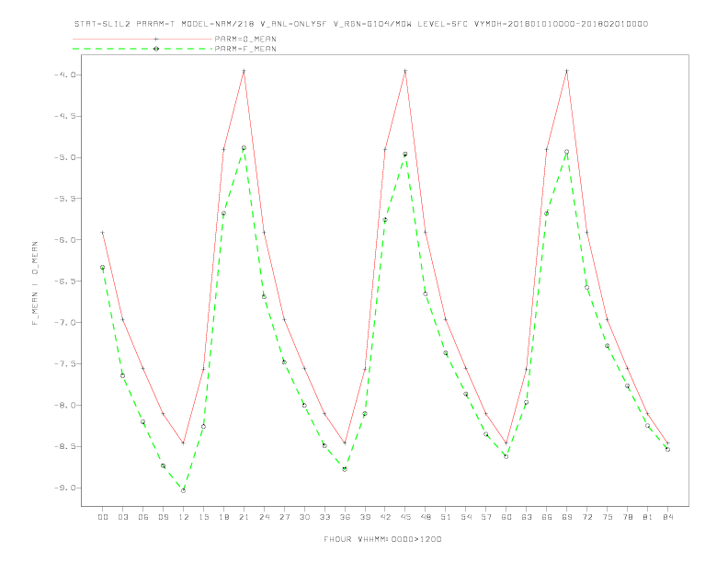Click the x-axis tick label 84
Viewport: 728px width, 563px height.
(668, 517)
